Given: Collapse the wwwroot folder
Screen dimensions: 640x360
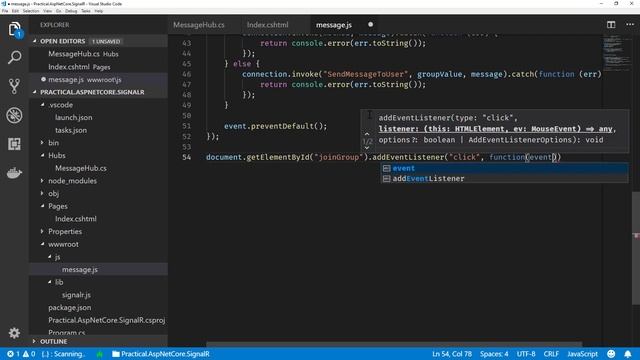Looking at the screenshot, I should coord(42,244).
